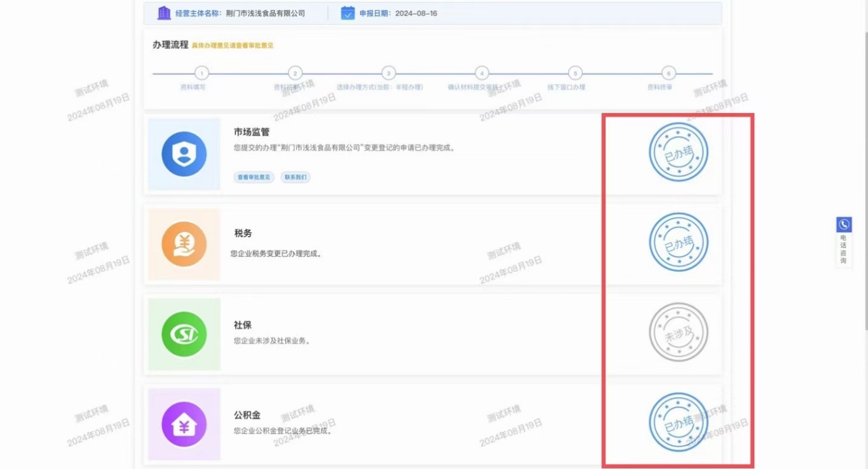Screen dimensions: 868x469
Task: Select step 4 确认材料提交审核 circle
Action: (x=482, y=73)
